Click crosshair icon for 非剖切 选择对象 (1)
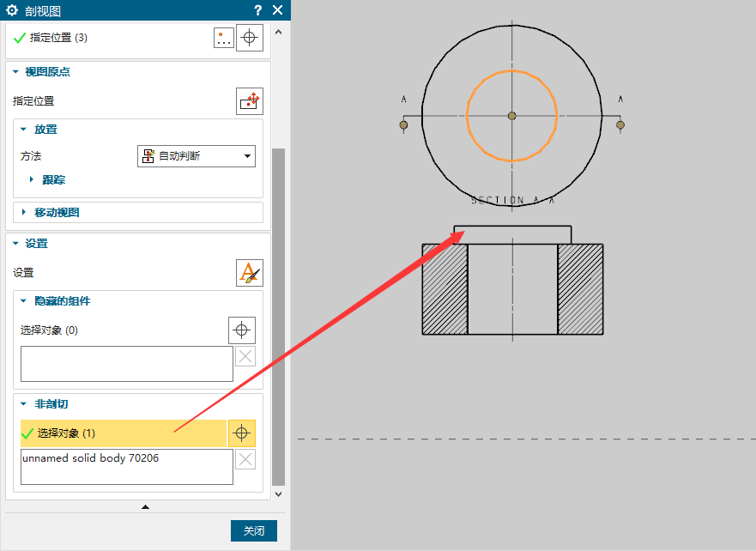The width and height of the screenshot is (756, 551). click(x=242, y=433)
